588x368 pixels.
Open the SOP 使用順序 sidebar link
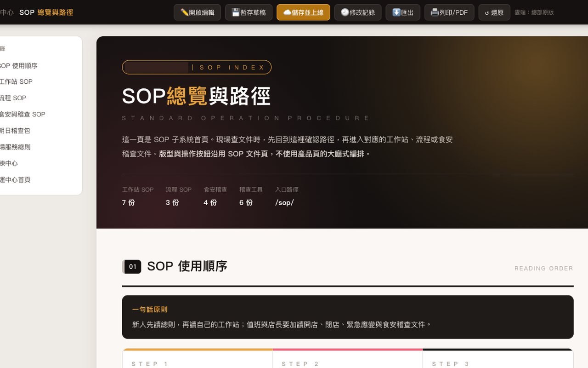point(18,65)
